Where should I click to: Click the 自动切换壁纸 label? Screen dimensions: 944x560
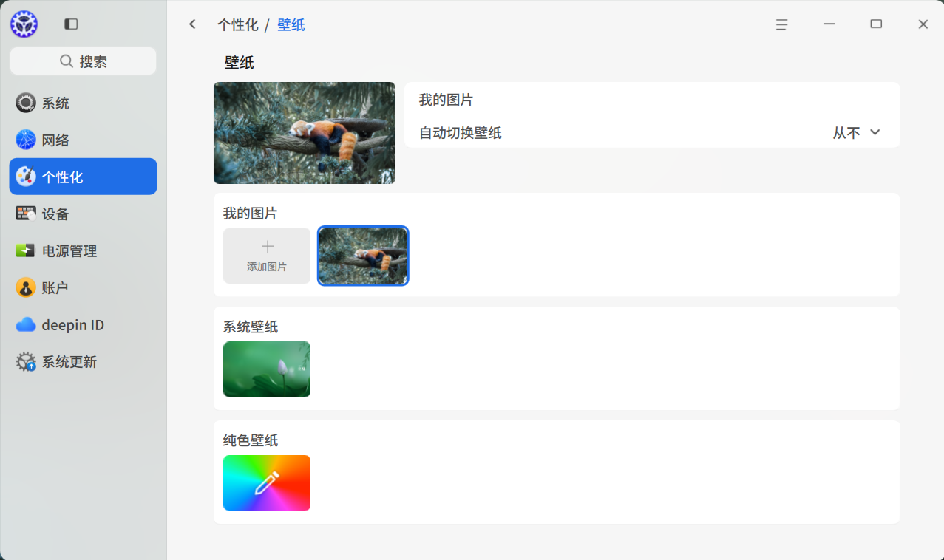[x=461, y=133]
